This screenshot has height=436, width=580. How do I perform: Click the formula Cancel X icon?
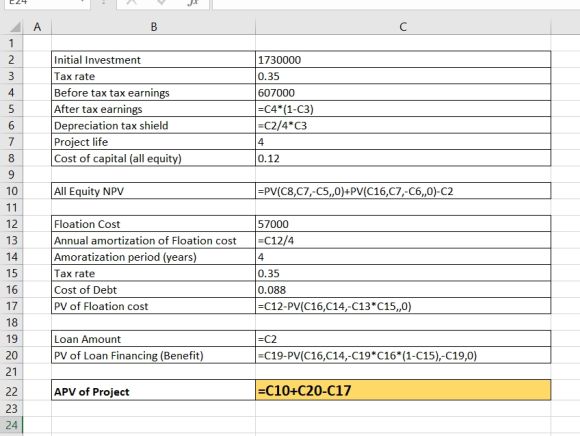click(x=132, y=3)
